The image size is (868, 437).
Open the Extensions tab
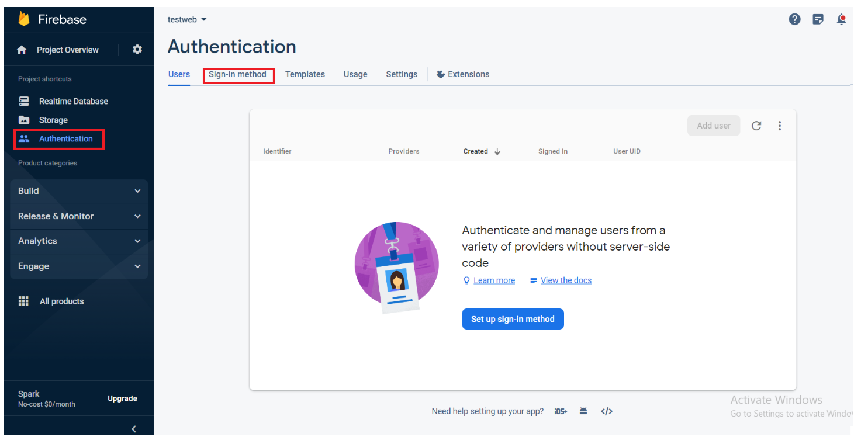(463, 74)
